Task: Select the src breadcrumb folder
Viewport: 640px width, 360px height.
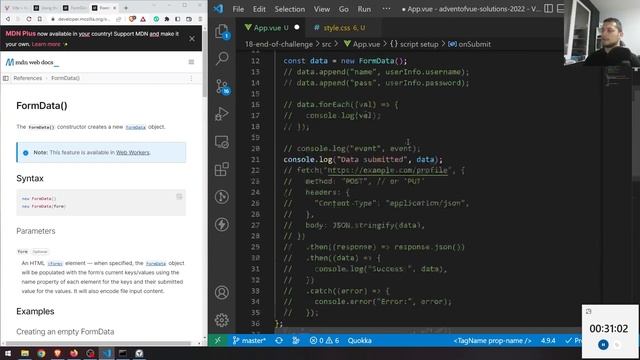Action: click(327, 44)
